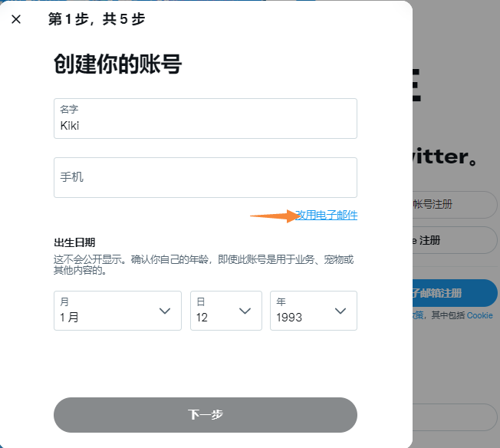The image size is (500, 448).
Task: Open the month (月) dropdown
Action: click(x=117, y=311)
